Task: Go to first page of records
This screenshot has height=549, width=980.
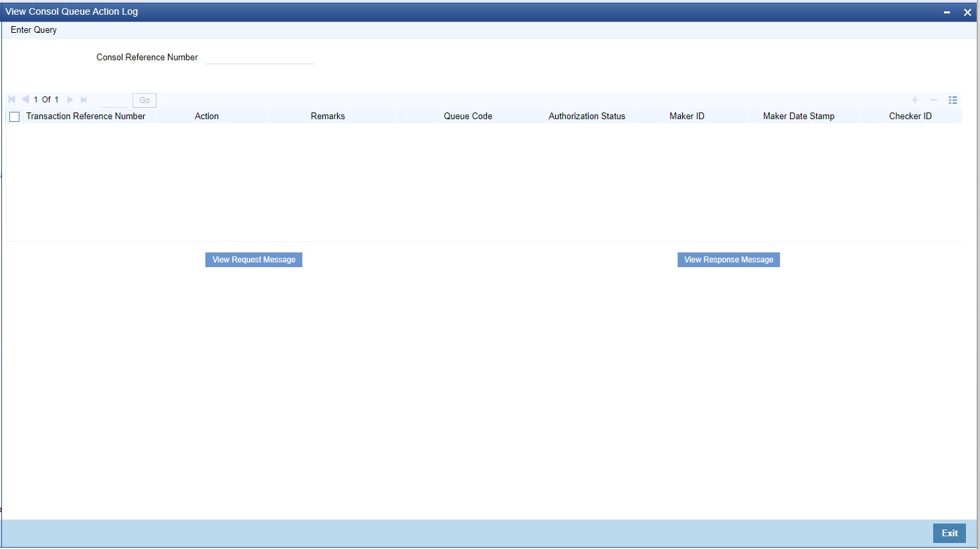Action: pyautogui.click(x=11, y=100)
